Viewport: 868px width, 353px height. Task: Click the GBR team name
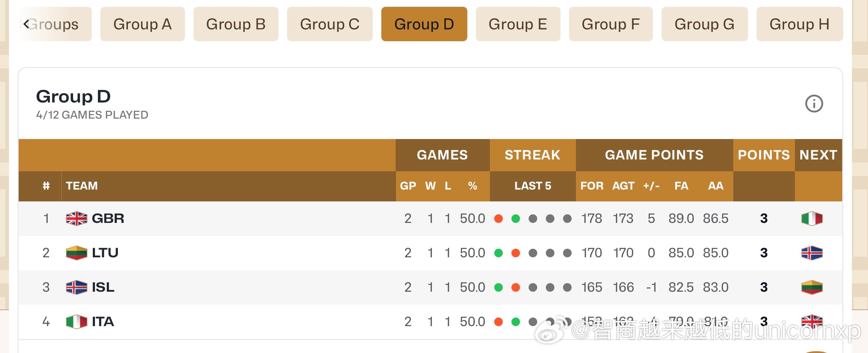[108, 219]
